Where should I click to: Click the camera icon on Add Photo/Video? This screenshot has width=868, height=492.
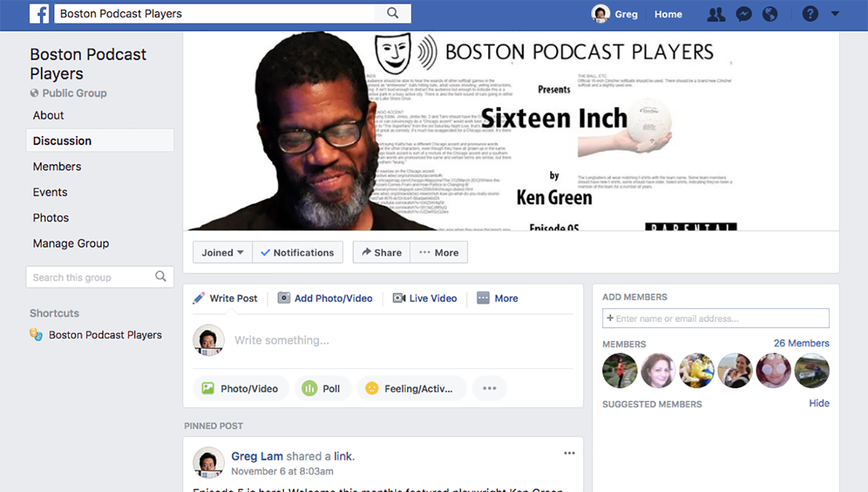[x=284, y=298]
